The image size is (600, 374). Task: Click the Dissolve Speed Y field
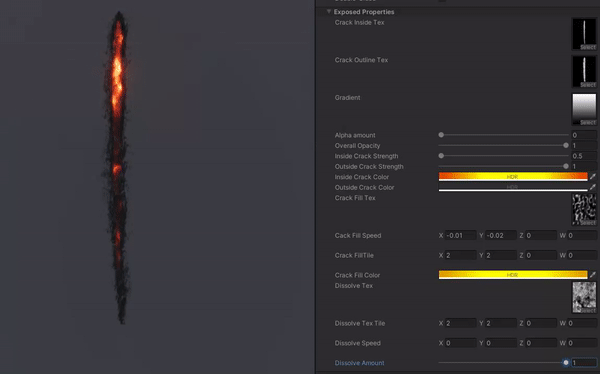501,343
